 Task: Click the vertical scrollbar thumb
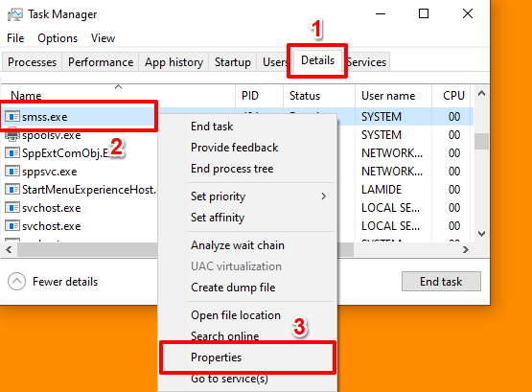pyautogui.click(x=481, y=142)
